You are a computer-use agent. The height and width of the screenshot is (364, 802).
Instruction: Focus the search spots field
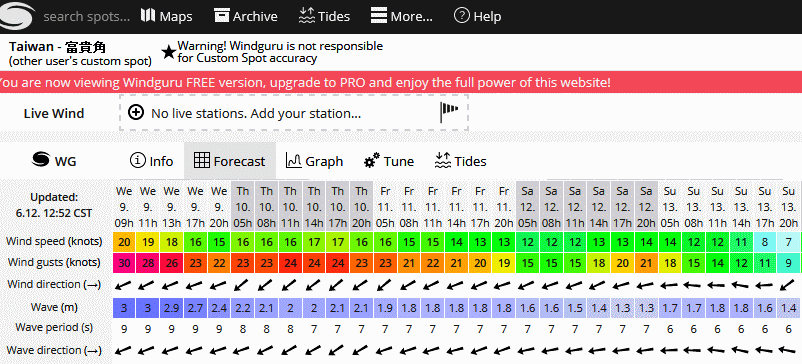86,16
